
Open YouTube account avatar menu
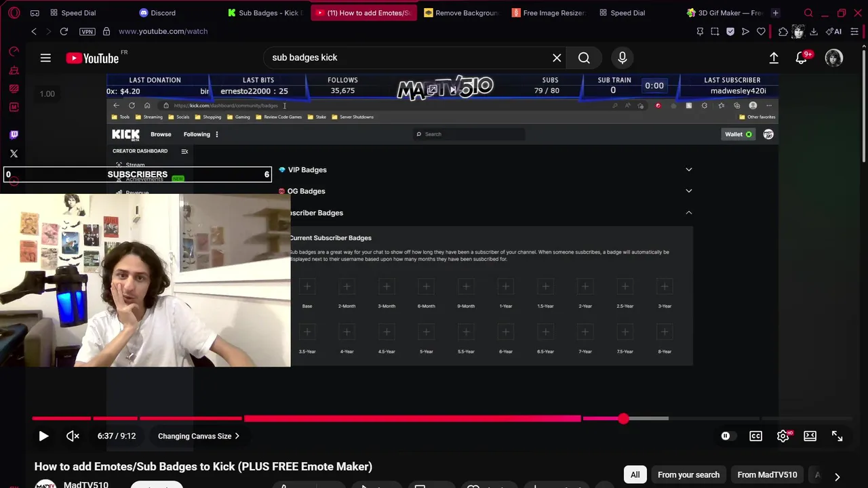click(834, 58)
